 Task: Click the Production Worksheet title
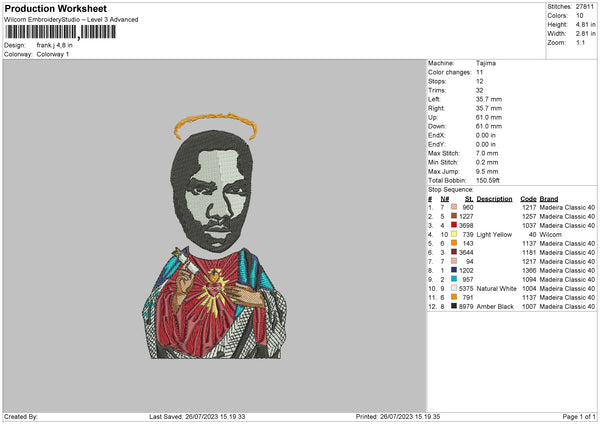point(49,7)
